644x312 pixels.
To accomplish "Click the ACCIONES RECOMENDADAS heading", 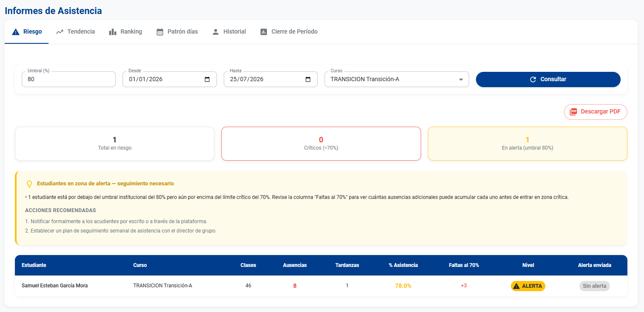I will tap(60, 210).
